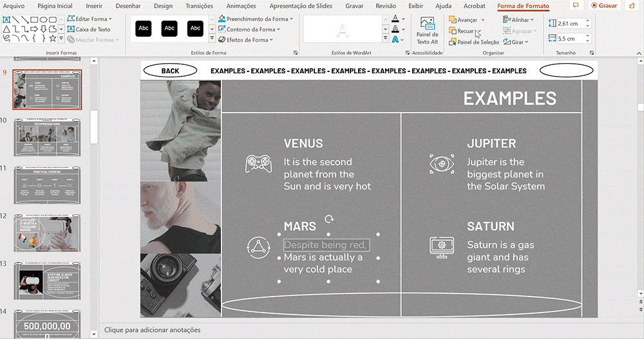Open the Contorno da Forma dropdown
This screenshot has width=644, height=339.
coord(249,29)
